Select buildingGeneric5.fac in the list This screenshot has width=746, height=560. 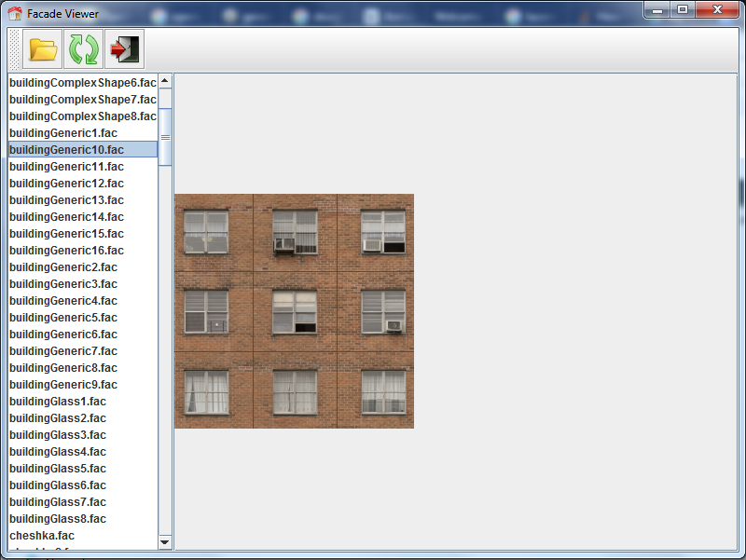(83, 318)
